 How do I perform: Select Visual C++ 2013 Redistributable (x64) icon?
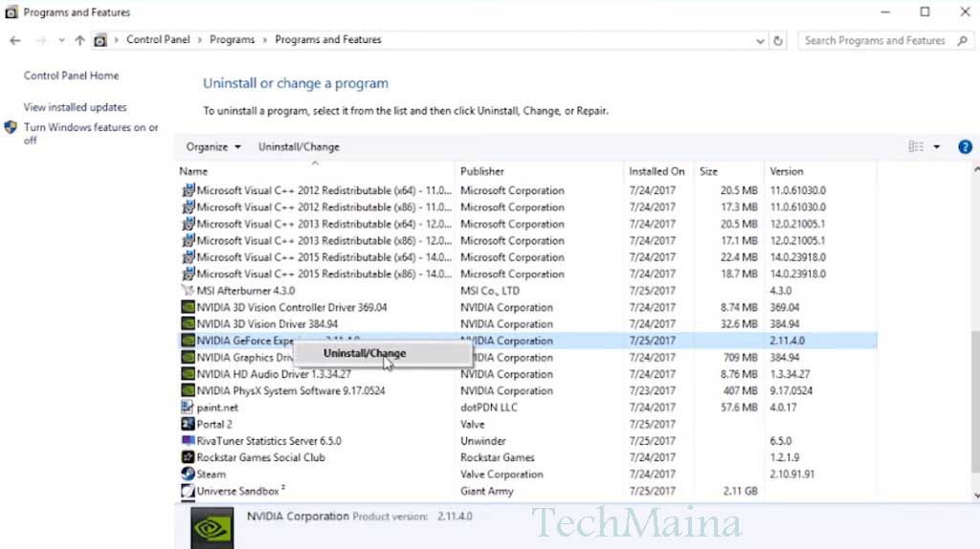[188, 224]
